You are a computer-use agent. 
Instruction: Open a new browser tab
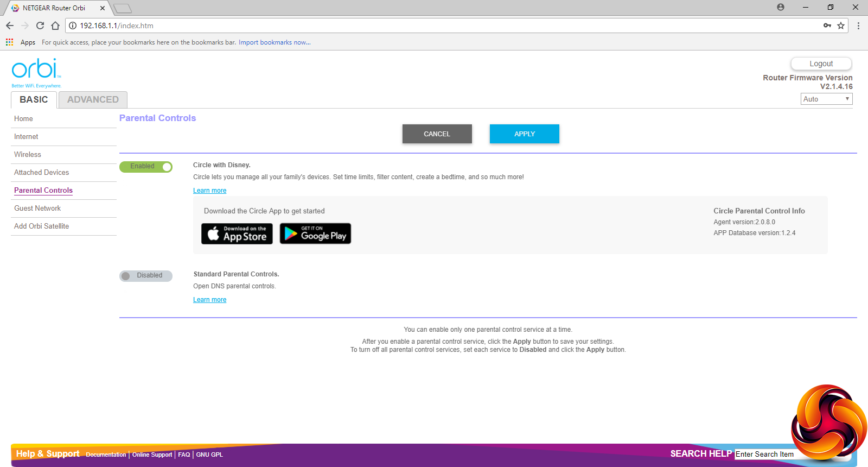[123, 8]
